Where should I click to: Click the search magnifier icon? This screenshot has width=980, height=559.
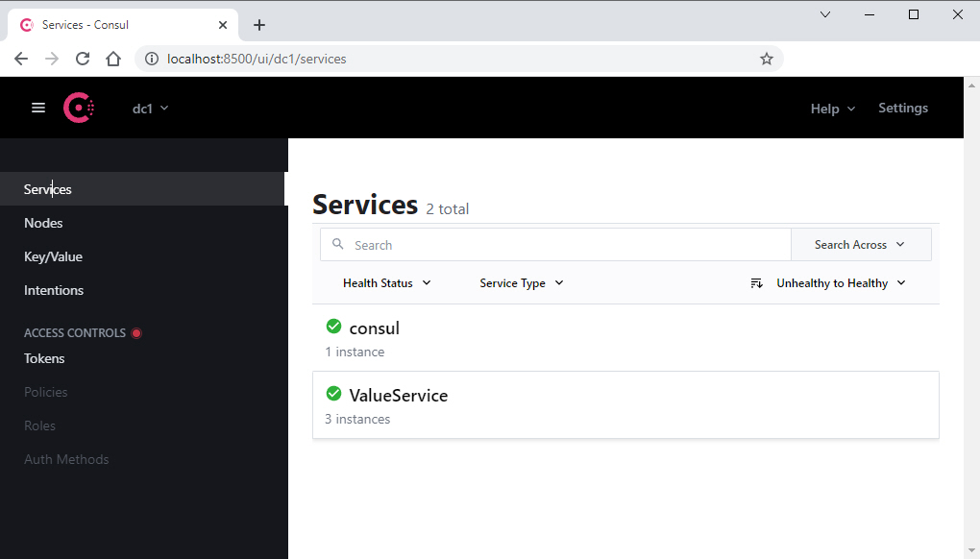337,244
